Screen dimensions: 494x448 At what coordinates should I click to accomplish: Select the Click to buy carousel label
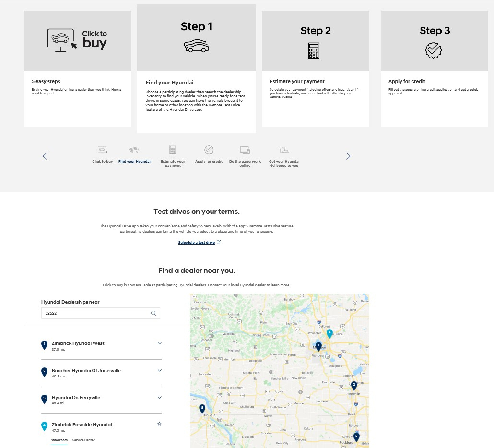(x=102, y=161)
